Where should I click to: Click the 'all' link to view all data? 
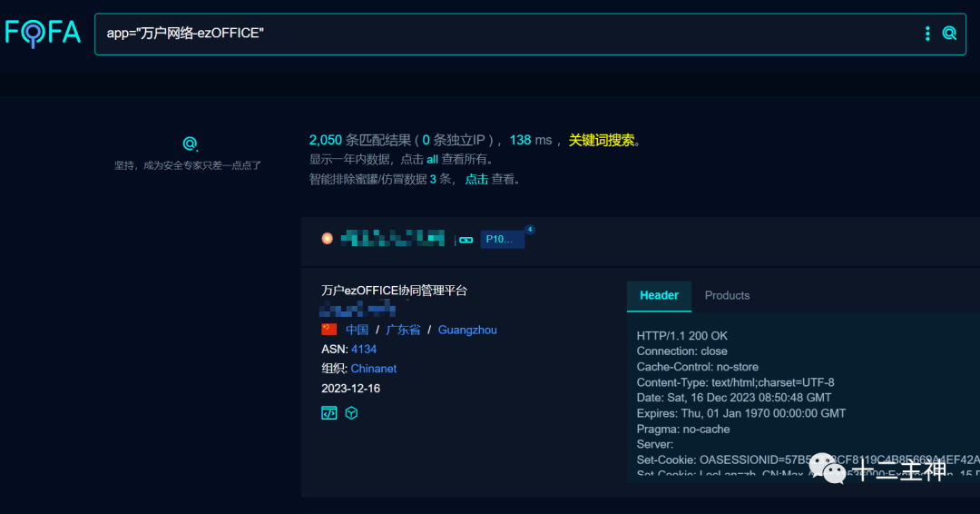pos(432,160)
